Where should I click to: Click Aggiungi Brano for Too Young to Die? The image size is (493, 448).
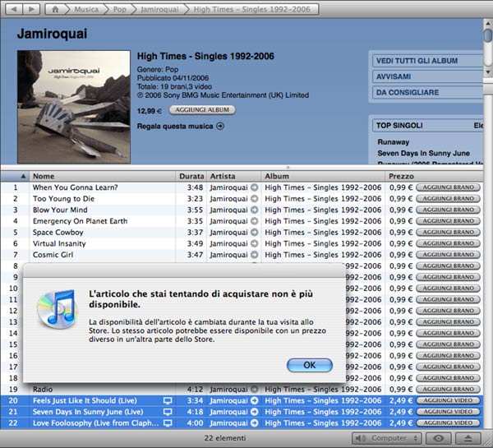(448, 199)
